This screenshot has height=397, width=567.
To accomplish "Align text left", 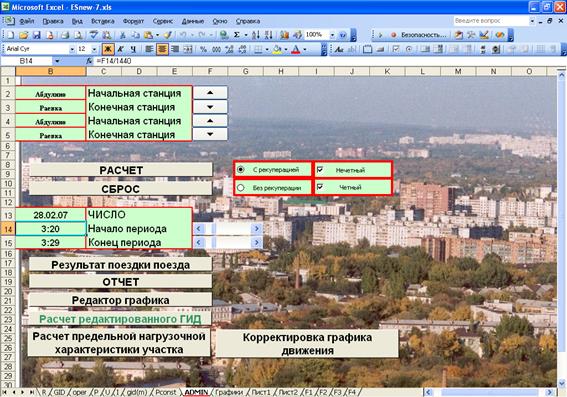I will [x=149, y=49].
